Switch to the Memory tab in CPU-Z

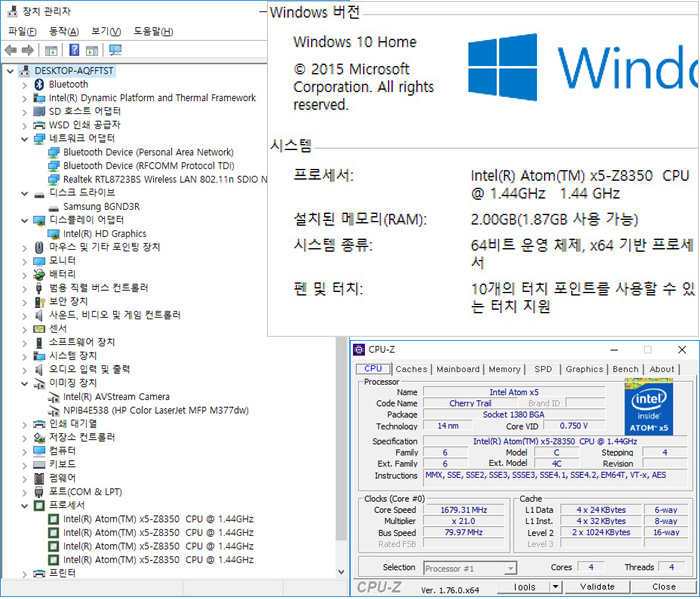[x=504, y=369]
